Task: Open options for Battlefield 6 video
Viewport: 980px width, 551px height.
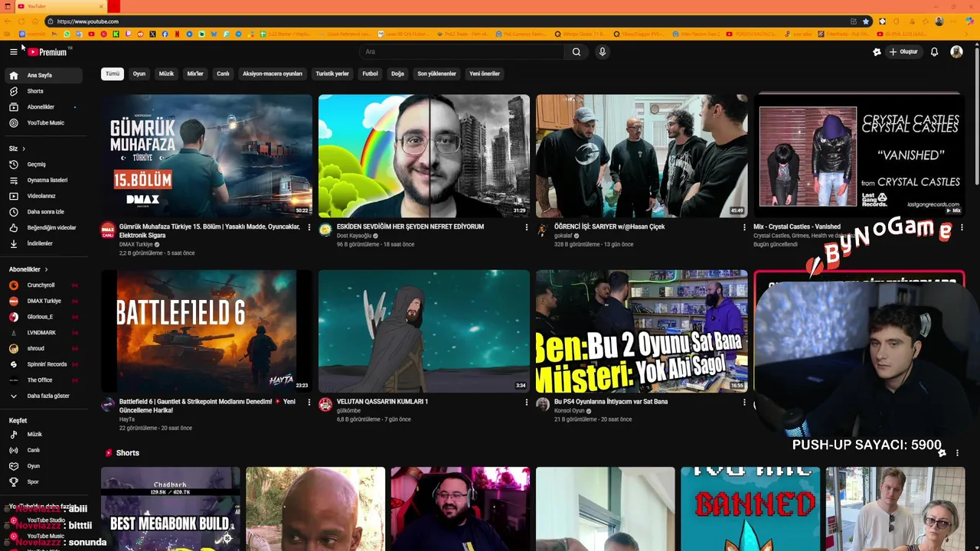Action: tap(309, 402)
